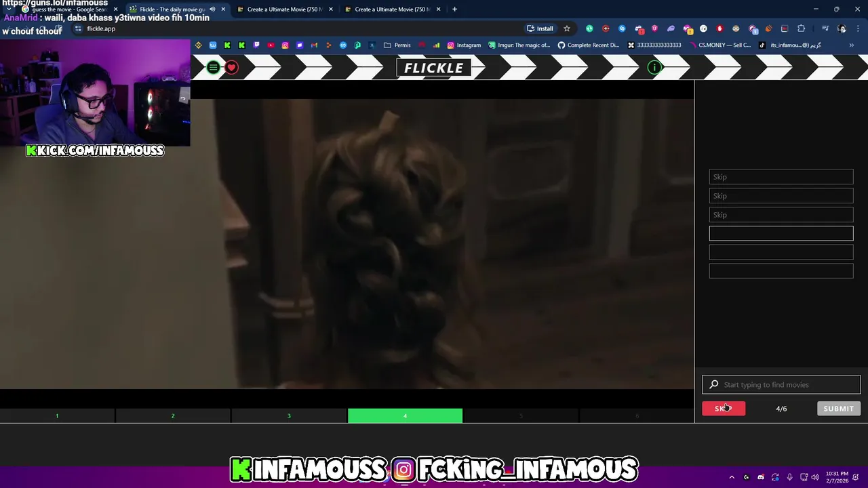Click the Install app button in address bar
This screenshot has width=868, height=488.
(540, 28)
